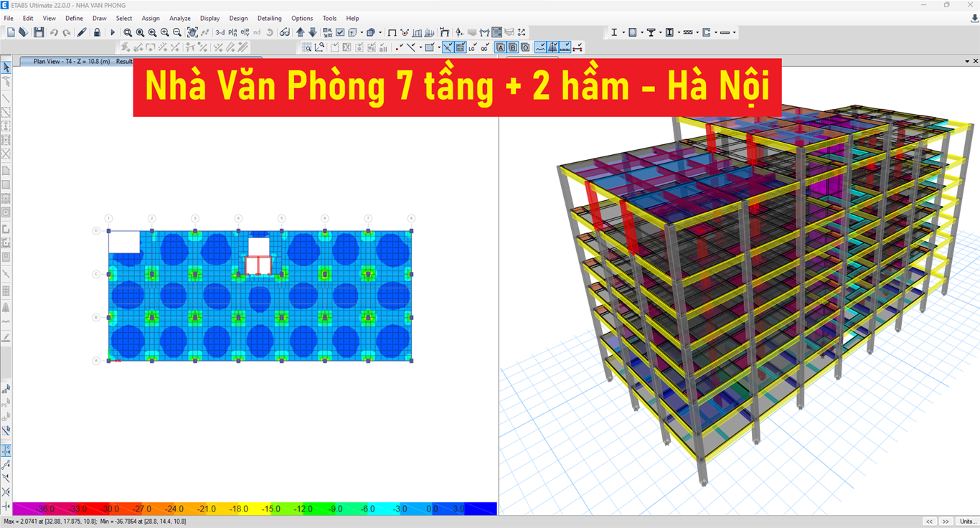This screenshot has height=528, width=980.
Task: Open the Display menu
Action: click(x=209, y=18)
